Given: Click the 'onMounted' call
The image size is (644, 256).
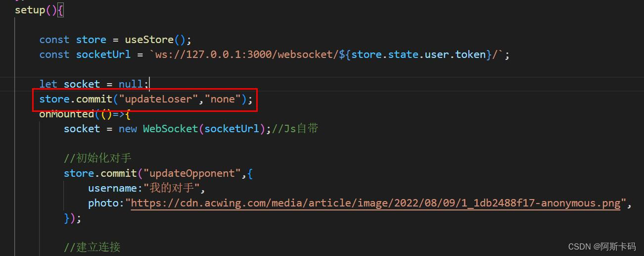Looking at the screenshot, I should click(67, 114).
